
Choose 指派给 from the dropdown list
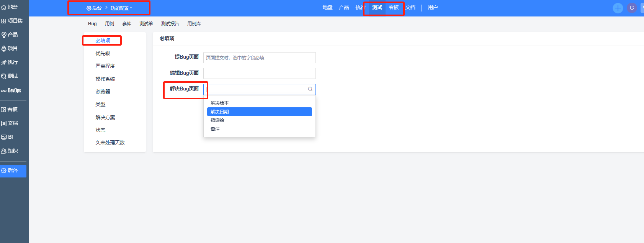(260, 120)
